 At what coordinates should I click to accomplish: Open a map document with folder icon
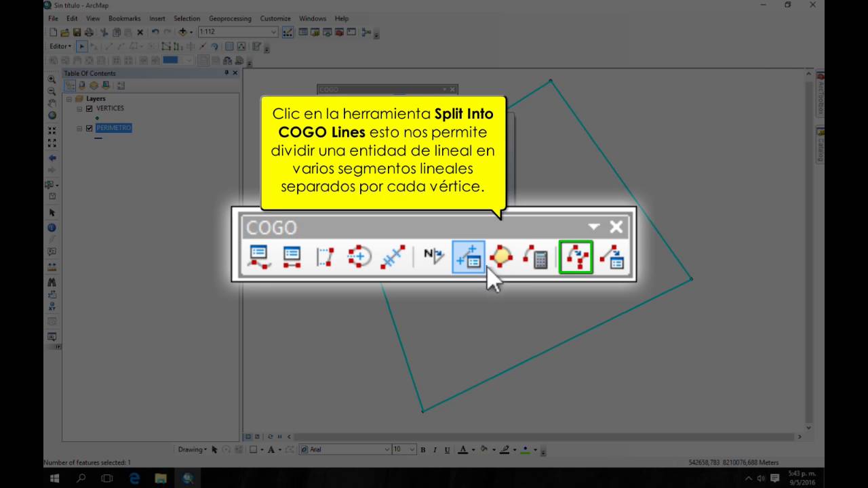(x=64, y=32)
